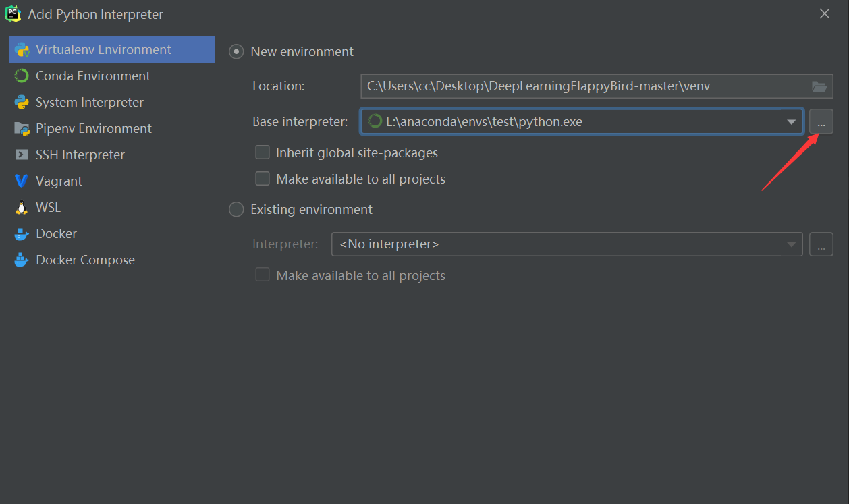Click inside the Location path field
The width and height of the screenshot is (849, 504).
coord(580,86)
